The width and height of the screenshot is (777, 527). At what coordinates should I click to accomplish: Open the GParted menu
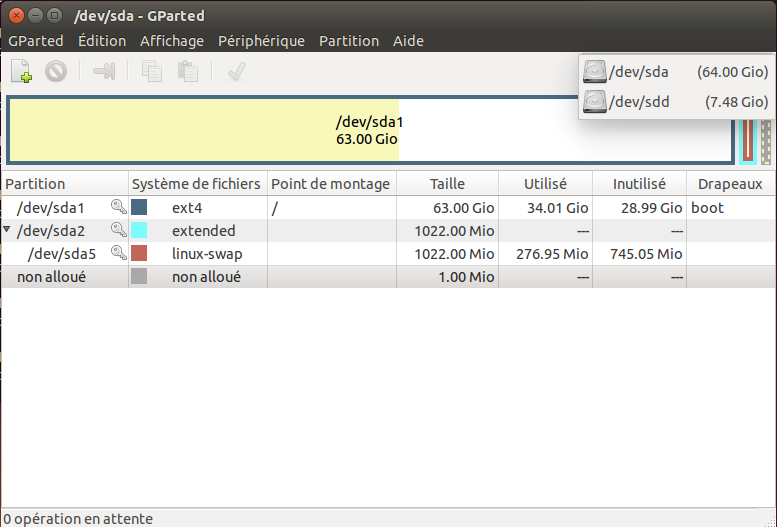tap(36, 41)
